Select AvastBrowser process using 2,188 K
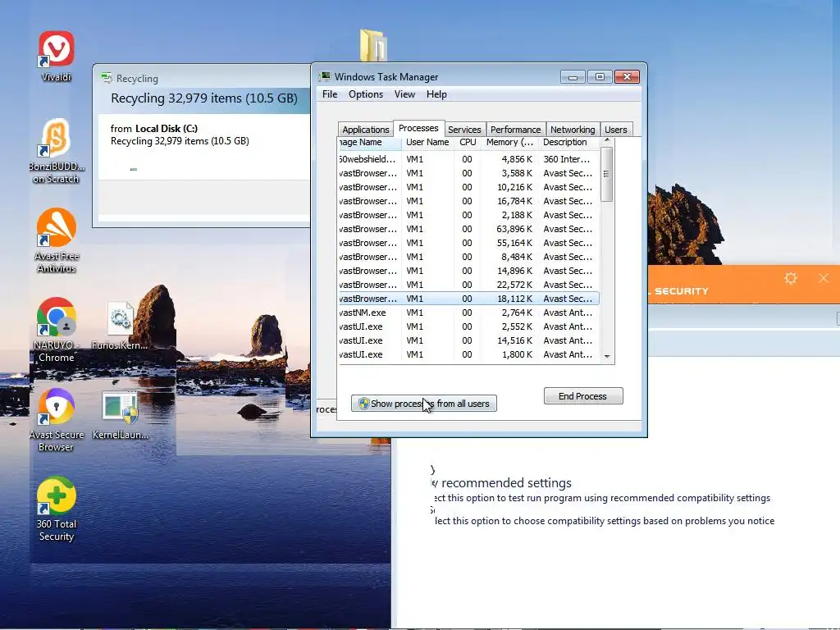The width and height of the screenshot is (840, 630). pyautogui.click(x=468, y=215)
